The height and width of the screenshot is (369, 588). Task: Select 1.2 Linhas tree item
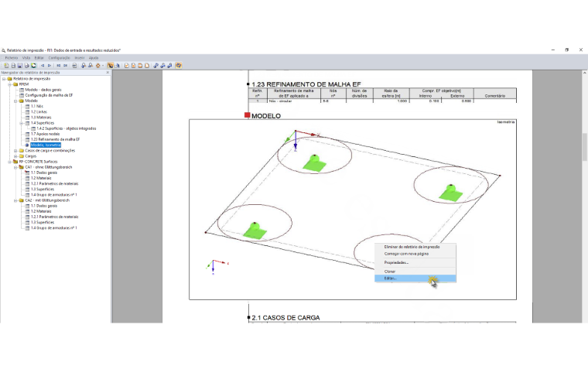pyautogui.click(x=39, y=112)
